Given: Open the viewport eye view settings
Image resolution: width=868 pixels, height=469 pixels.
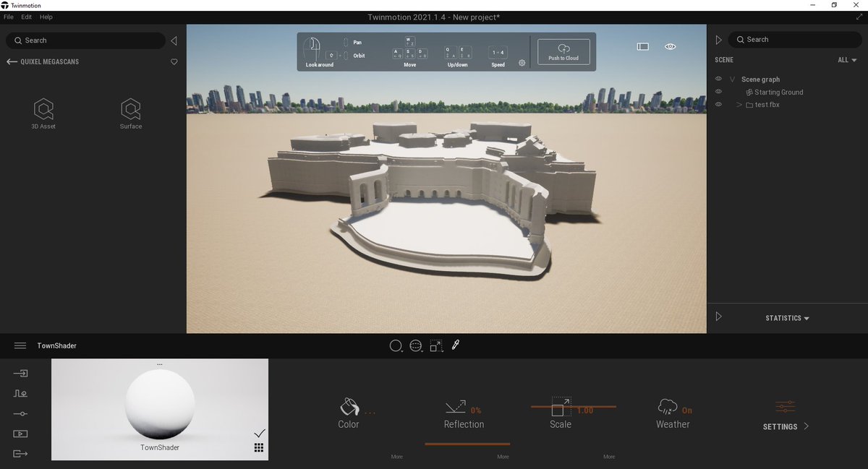Looking at the screenshot, I should [671, 46].
